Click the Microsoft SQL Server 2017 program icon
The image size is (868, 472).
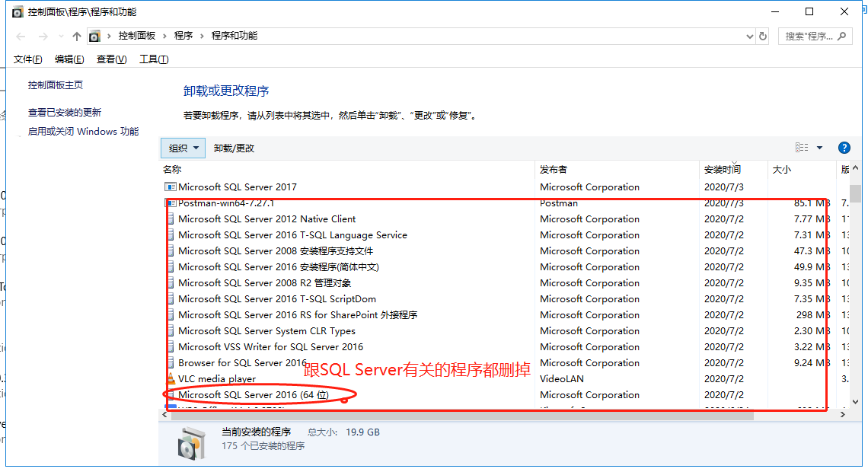pyautogui.click(x=171, y=187)
